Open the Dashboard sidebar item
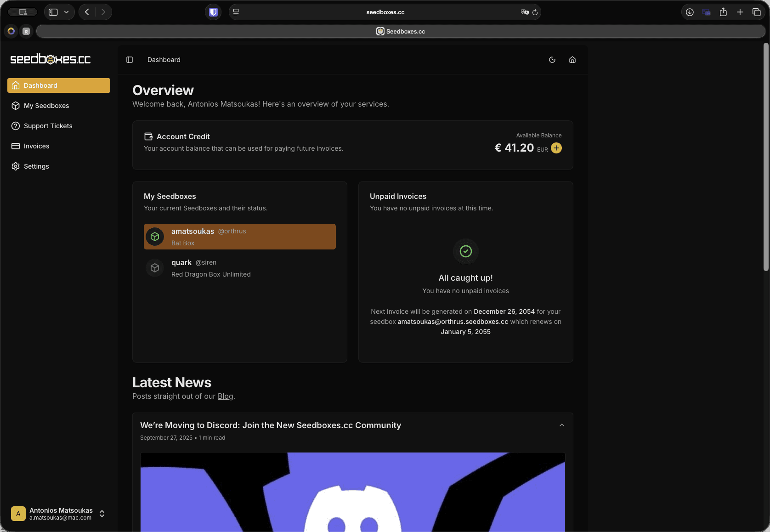The height and width of the screenshot is (532, 770). click(x=59, y=85)
